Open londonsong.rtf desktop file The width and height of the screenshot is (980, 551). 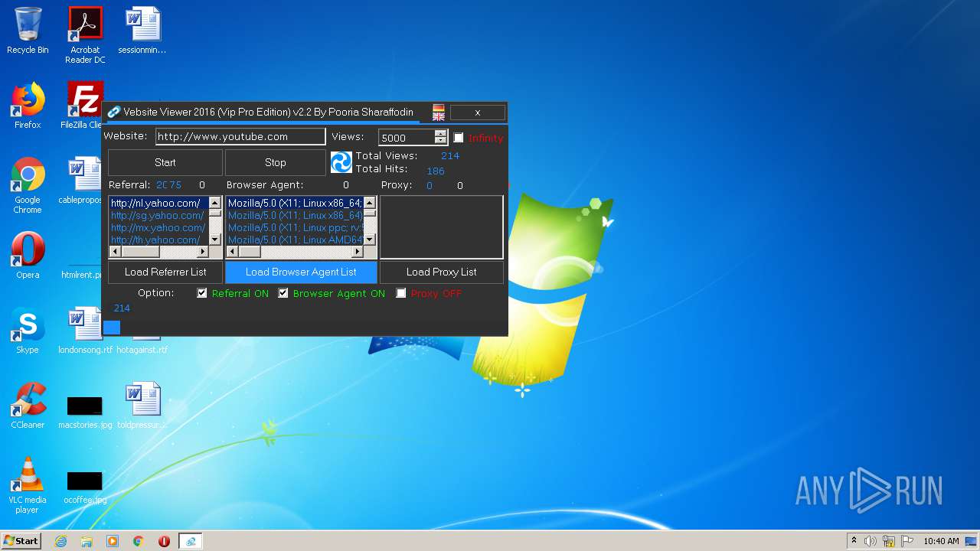(84, 331)
